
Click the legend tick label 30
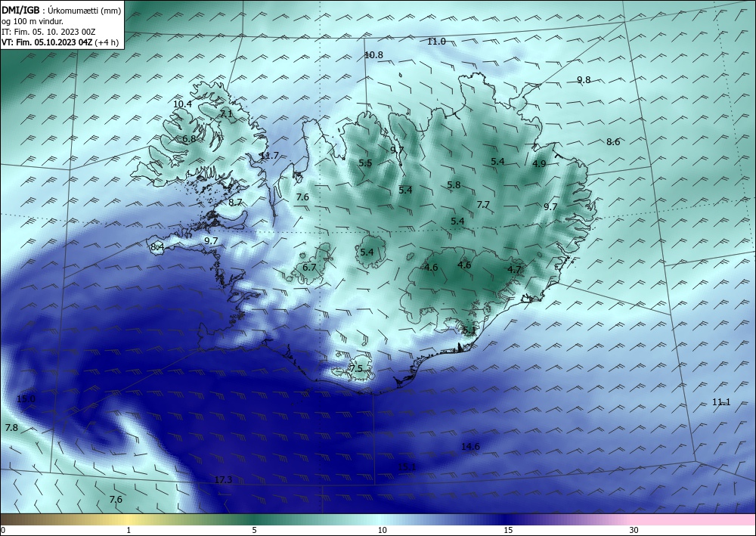634,531
